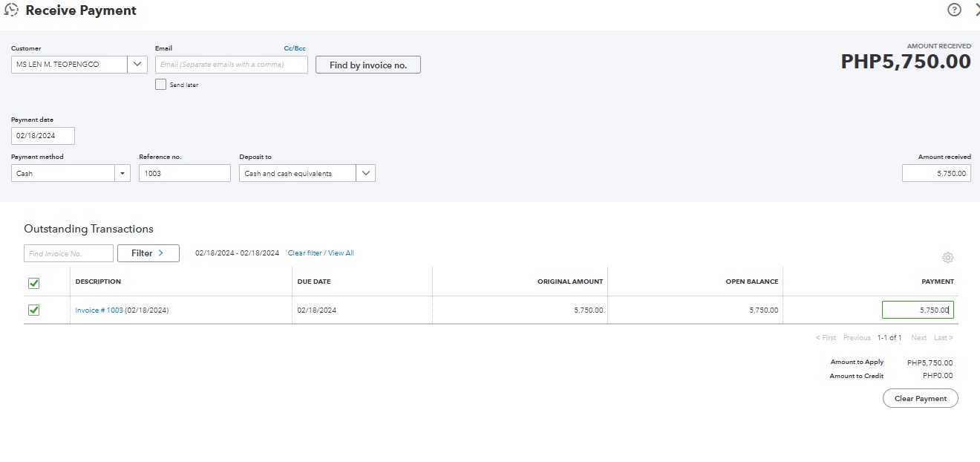Open the Payment method dropdown arrow
The image size is (980, 462).
click(122, 173)
